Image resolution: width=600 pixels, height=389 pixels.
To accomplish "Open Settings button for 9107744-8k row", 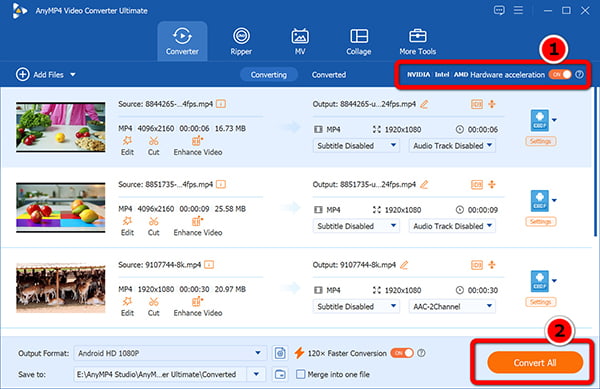I will (x=540, y=302).
